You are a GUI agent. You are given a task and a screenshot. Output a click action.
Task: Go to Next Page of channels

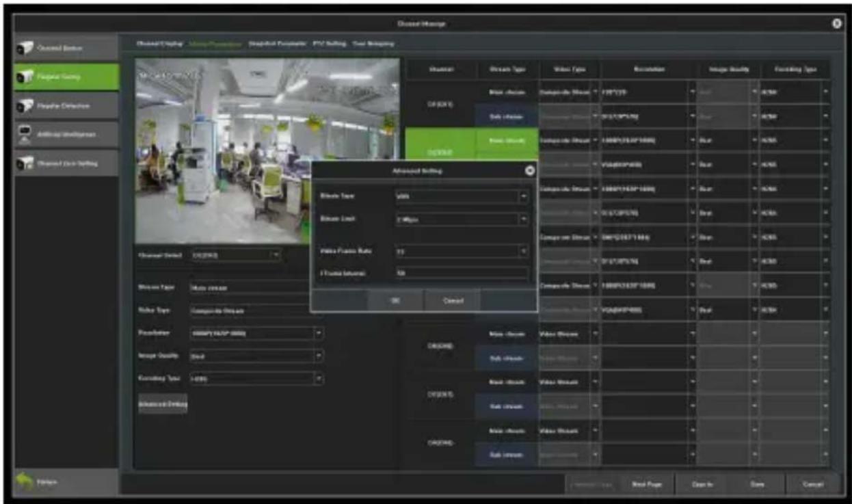coord(644,483)
